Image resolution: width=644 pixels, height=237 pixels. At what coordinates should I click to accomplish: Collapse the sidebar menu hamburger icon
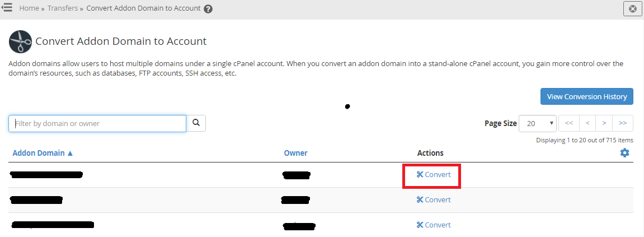[7, 8]
